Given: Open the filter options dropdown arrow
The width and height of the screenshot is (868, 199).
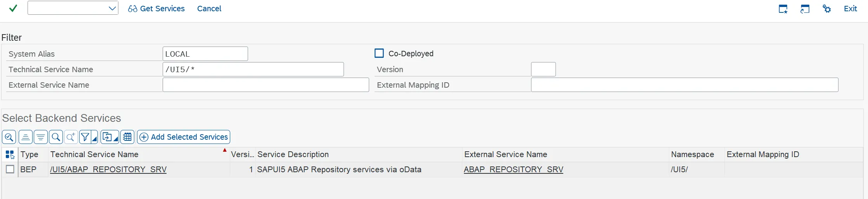Looking at the screenshot, I should pos(94,139).
